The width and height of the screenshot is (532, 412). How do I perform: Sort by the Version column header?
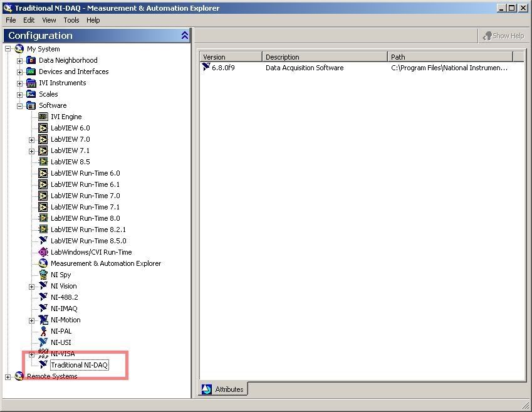click(x=231, y=56)
